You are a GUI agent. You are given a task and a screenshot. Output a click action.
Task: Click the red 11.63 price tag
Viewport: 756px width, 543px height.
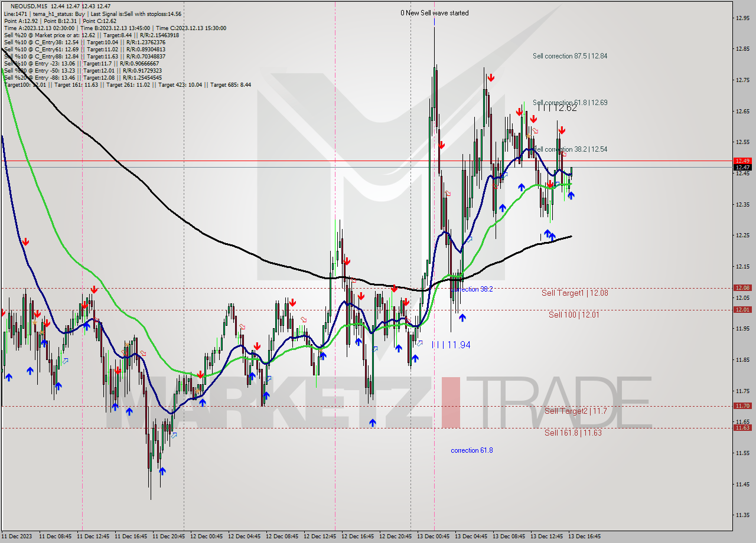coord(742,427)
